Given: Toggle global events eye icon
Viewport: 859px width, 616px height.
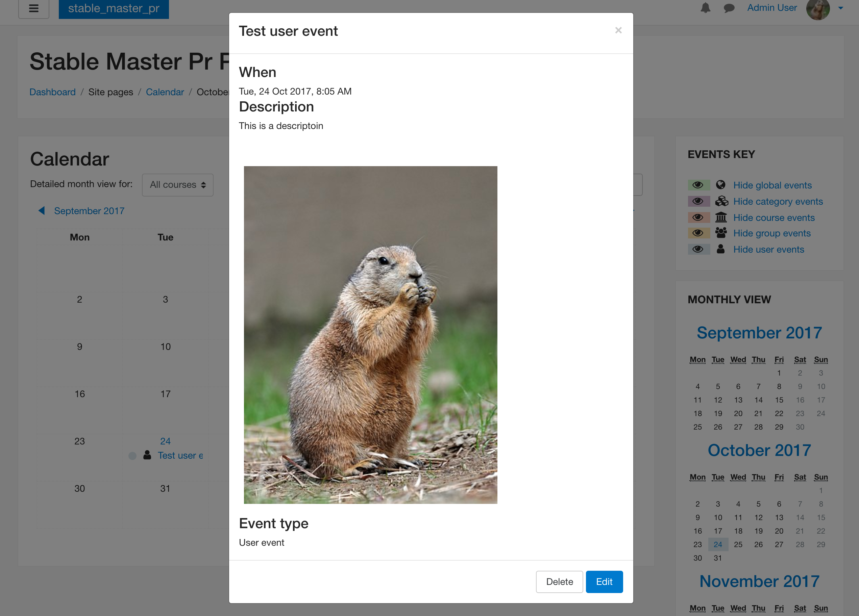Looking at the screenshot, I should tap(698, 185).
